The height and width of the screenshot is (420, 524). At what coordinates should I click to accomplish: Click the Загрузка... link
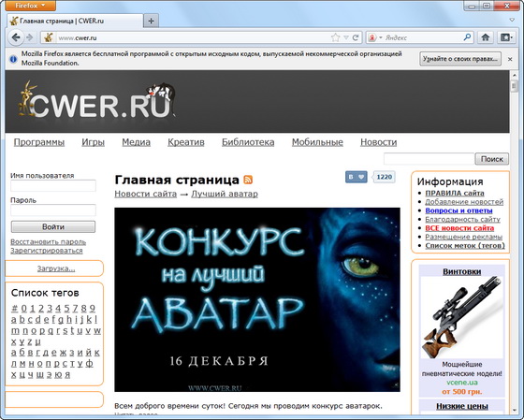pyautogui.click(x=56, y=268)
